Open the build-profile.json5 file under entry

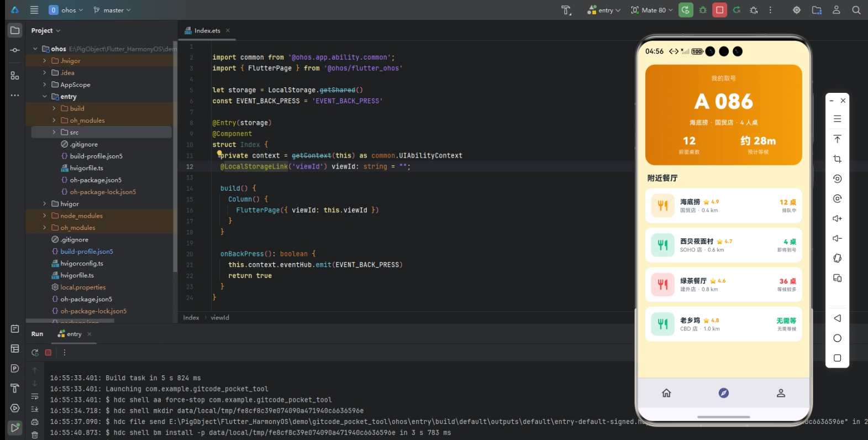tap(96, 156)
